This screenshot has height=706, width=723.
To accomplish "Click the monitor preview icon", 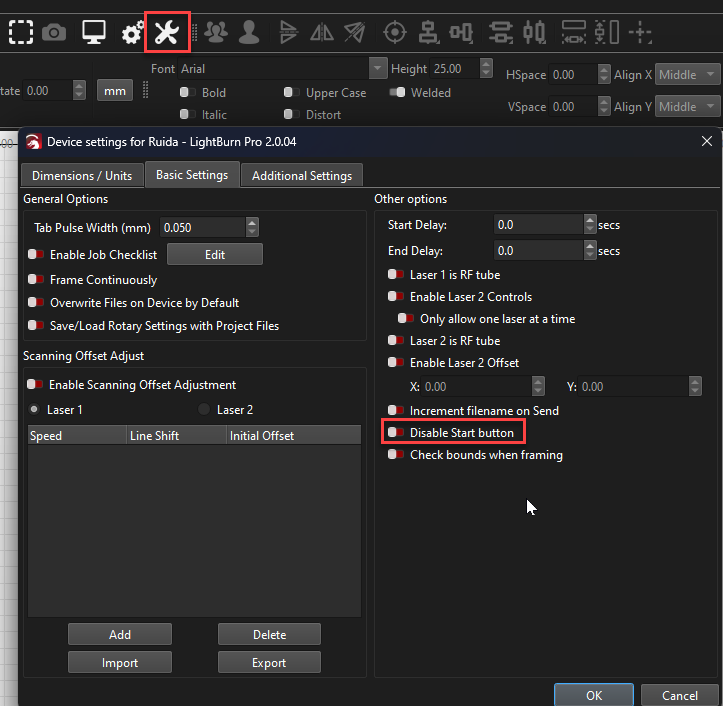I will click(x=94, y=33).
